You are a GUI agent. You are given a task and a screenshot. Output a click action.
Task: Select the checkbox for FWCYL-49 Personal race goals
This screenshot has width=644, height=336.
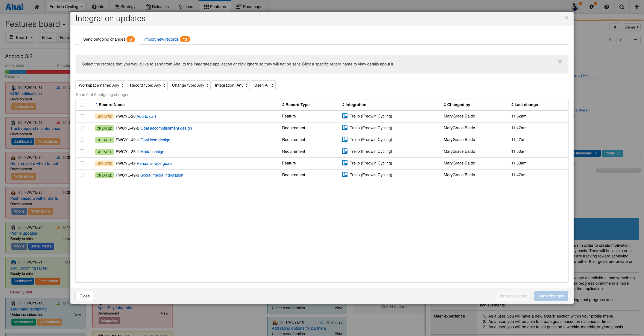tap(82, 163)
